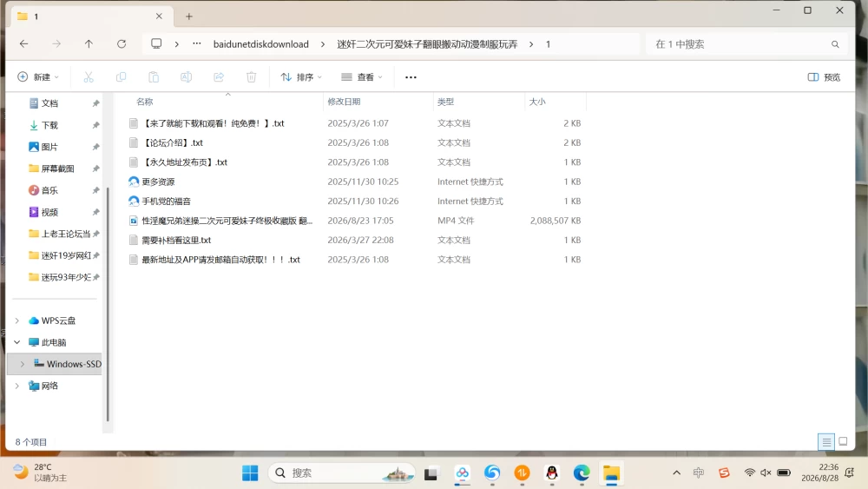This screenshot has height=489, width=868.
Task: Show hidden system tray icons
Action: click(676, 473)
